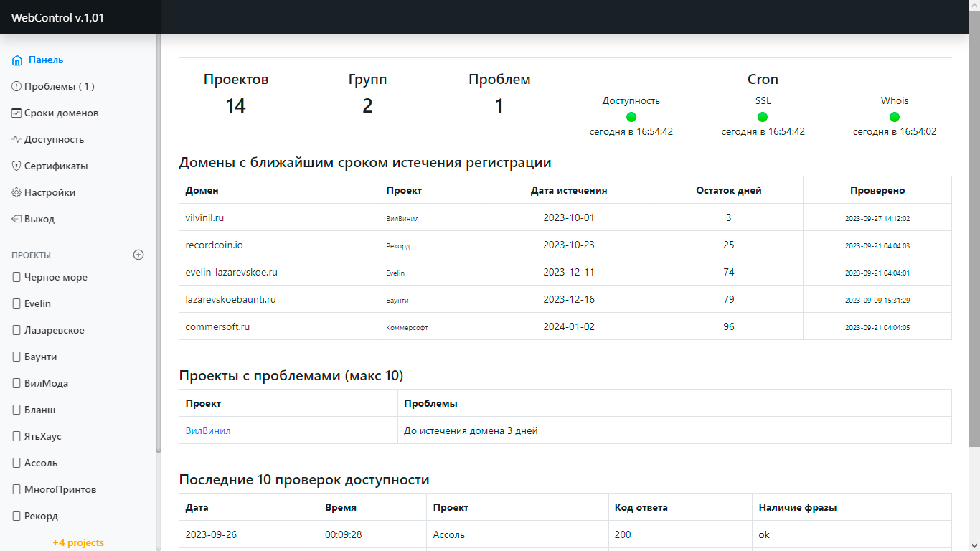Click the green SSL cron status indicator
980x551 pixels.
(763, 117)
